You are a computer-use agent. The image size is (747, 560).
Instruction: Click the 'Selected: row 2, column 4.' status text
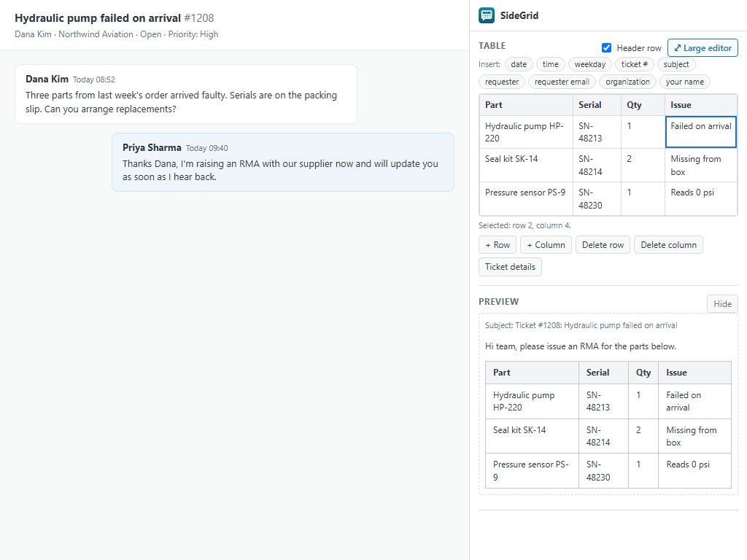point(525,225)
